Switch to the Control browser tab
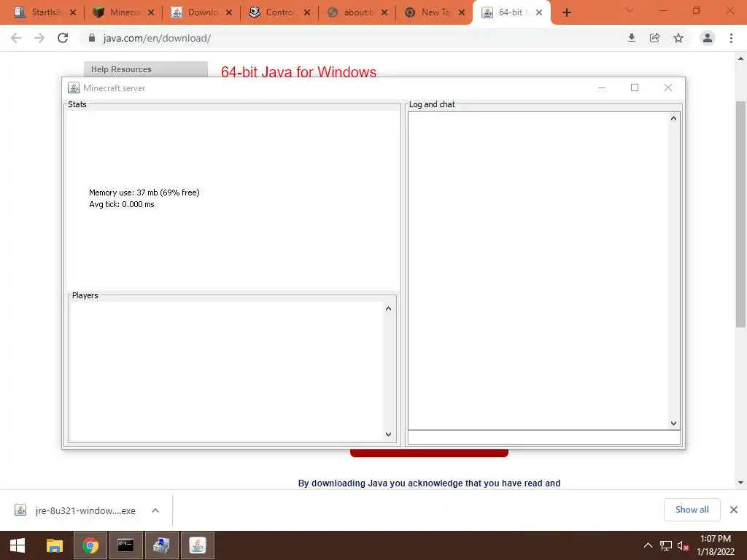The image size is (747, 560). click(273, 12)
